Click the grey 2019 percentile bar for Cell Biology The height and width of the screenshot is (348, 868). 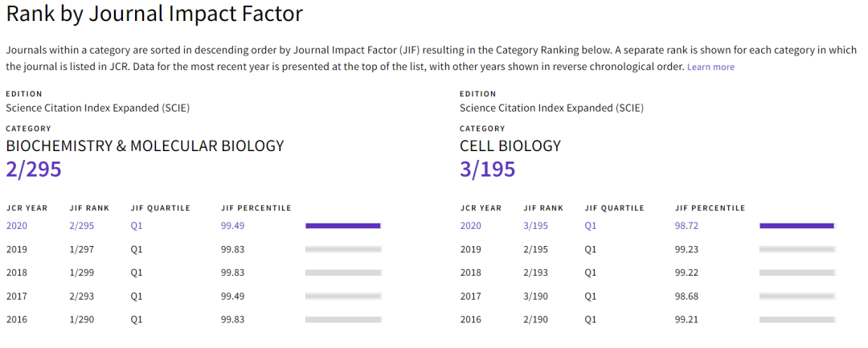tap(796, 249)
